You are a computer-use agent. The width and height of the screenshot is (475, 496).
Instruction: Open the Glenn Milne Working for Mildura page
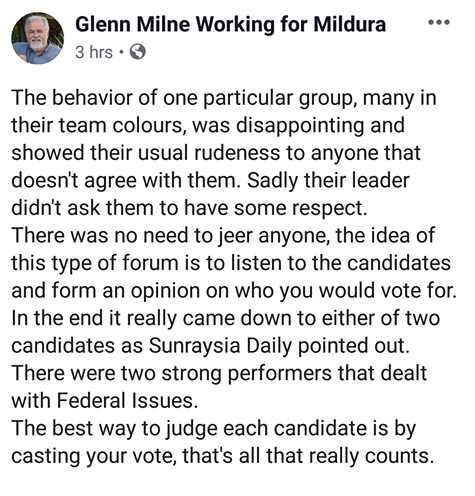click(230, 25)
